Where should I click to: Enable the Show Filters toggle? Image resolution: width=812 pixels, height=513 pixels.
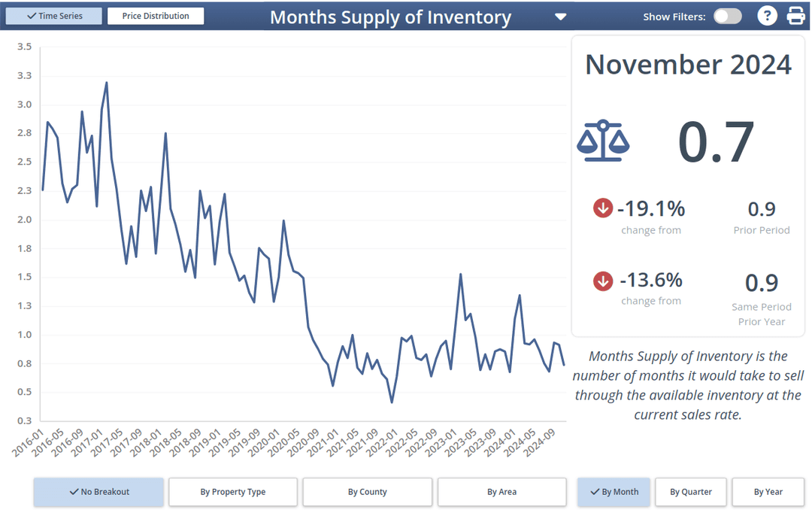point(727,15)
